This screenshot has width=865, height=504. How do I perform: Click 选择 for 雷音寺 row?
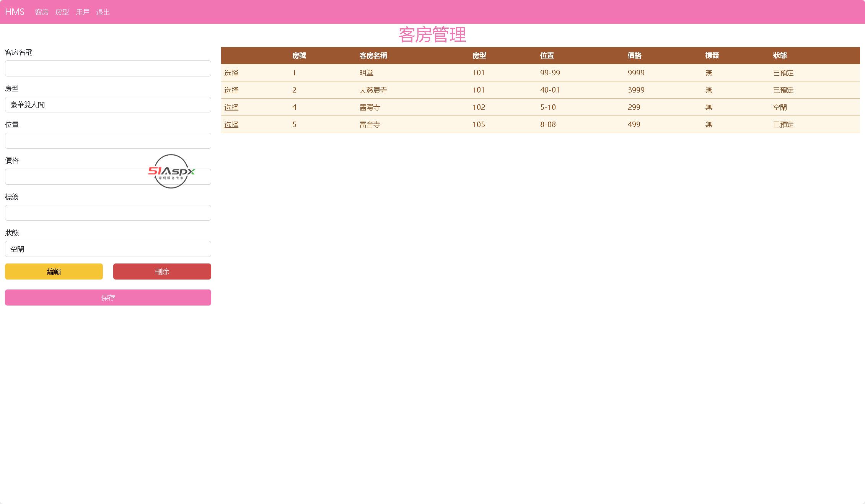coord(231,125)
